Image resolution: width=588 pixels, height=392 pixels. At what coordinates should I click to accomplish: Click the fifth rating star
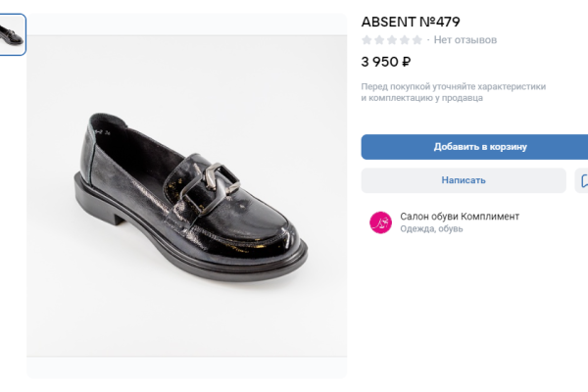coord(417,40)
